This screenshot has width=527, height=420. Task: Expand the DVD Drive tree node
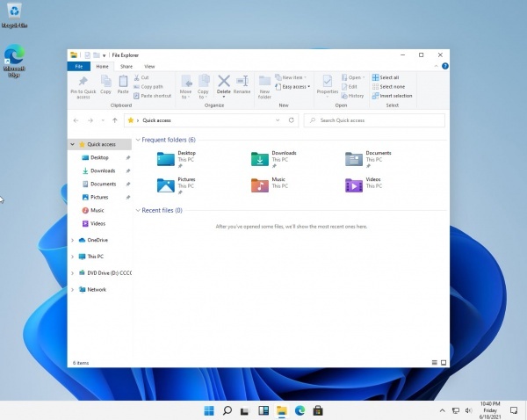[x=72, y=273]
